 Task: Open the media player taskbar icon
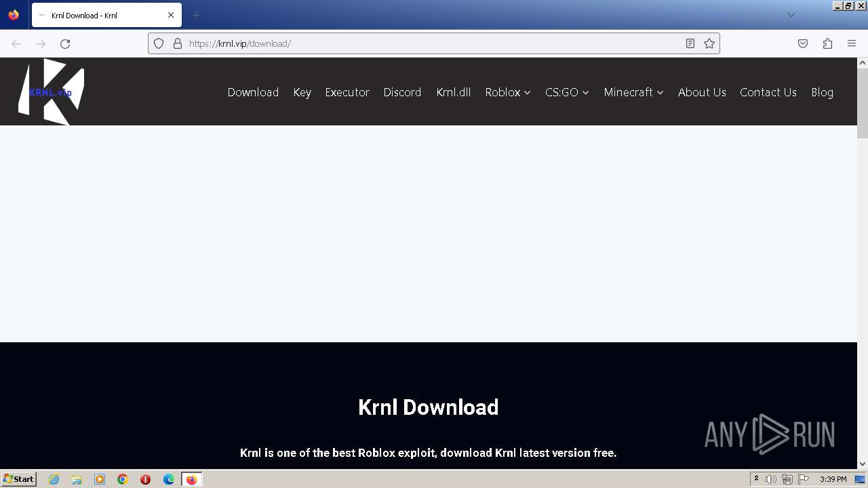pos(100,479)
